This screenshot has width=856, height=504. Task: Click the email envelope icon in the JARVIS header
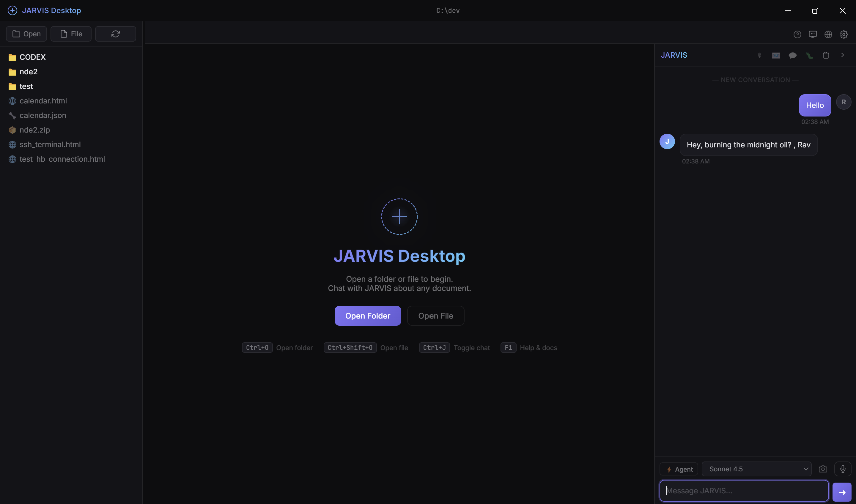tap(776, 55)
